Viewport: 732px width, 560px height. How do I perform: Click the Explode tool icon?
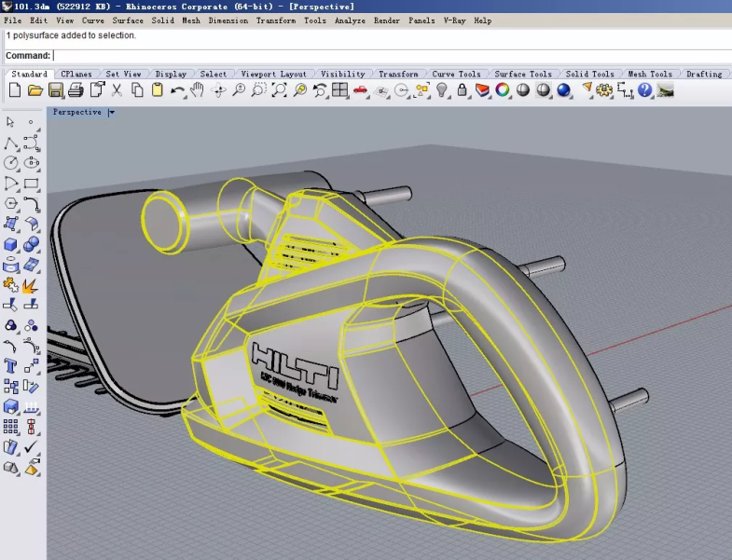pyautogui.click(x=32, y=285)
